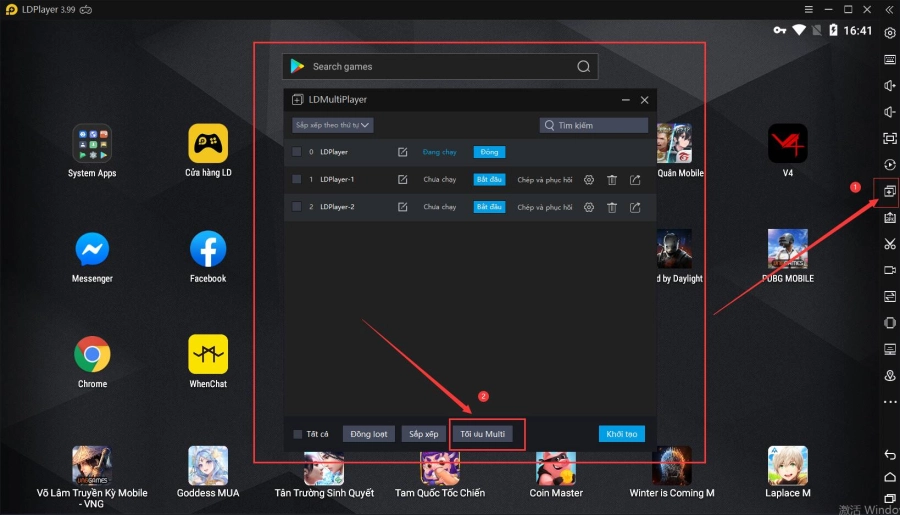Screen dimensions: 900x515
Task: Tick the checkbox for LDPlayer-1
Action: pos(297,180)
